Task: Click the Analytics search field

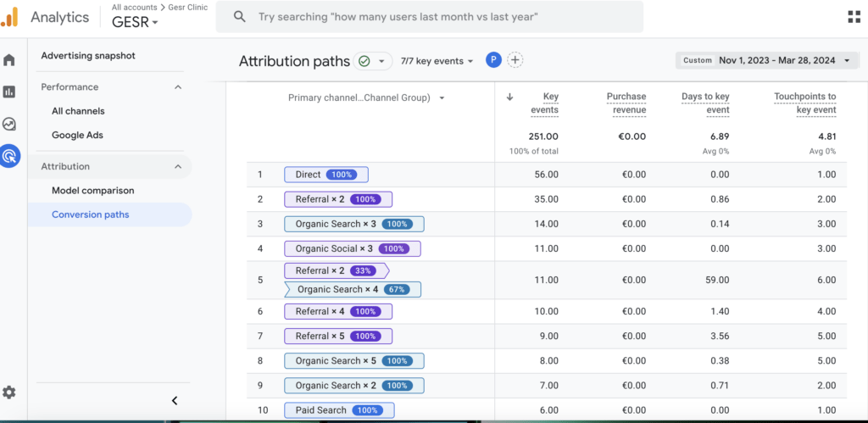Action: point(430,17)
